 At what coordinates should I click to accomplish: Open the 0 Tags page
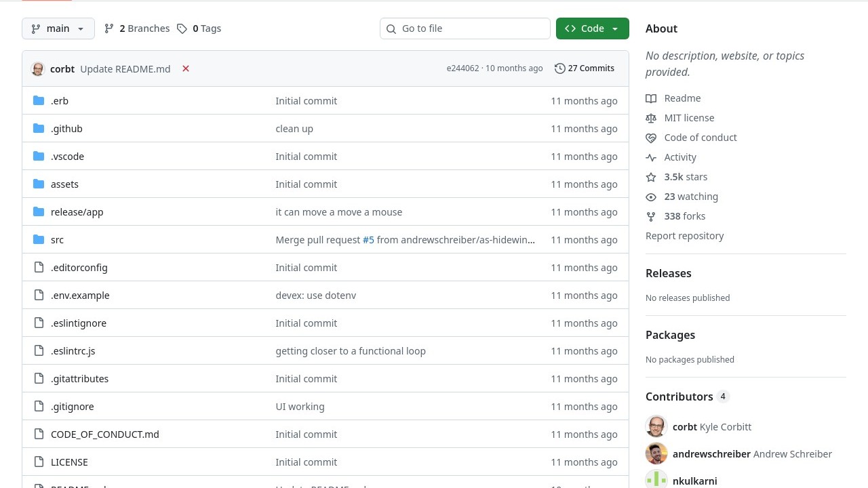click(199, 28)
